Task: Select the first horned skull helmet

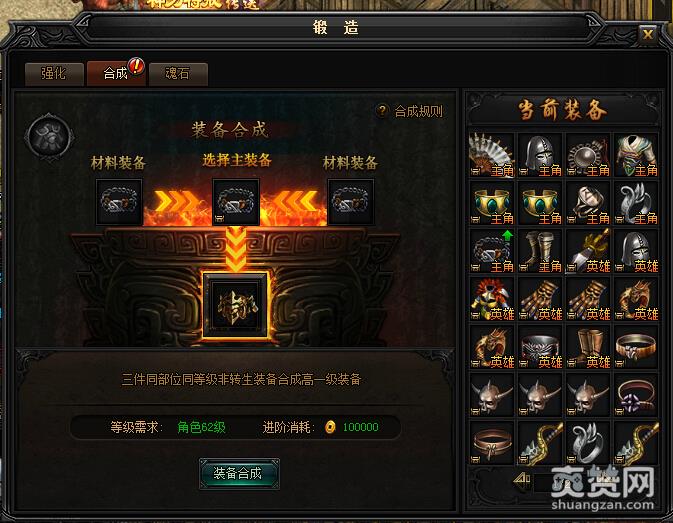Action: click(x=492, y=395)
